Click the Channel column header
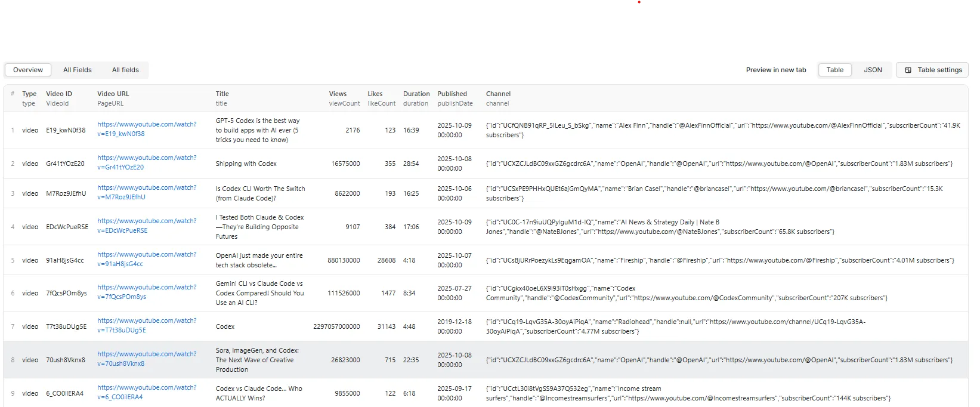This screenshot has width=980, height=407. pos(498,94)
